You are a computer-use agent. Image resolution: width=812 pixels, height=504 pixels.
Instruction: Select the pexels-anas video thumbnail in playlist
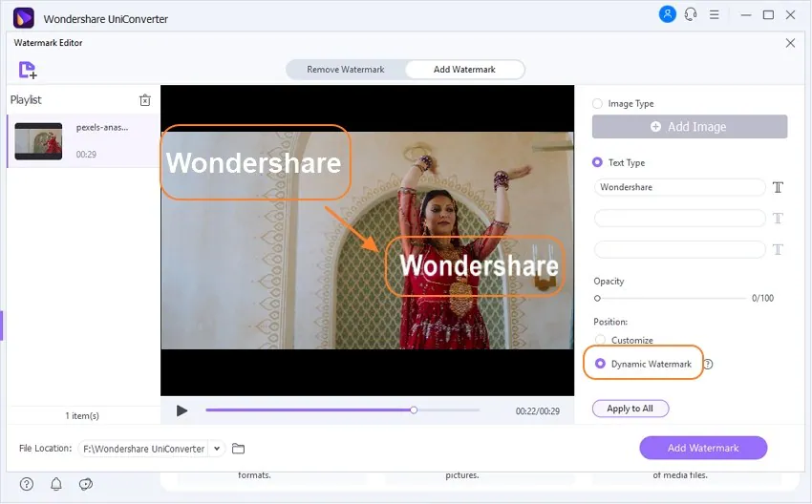tap(38, 141)
